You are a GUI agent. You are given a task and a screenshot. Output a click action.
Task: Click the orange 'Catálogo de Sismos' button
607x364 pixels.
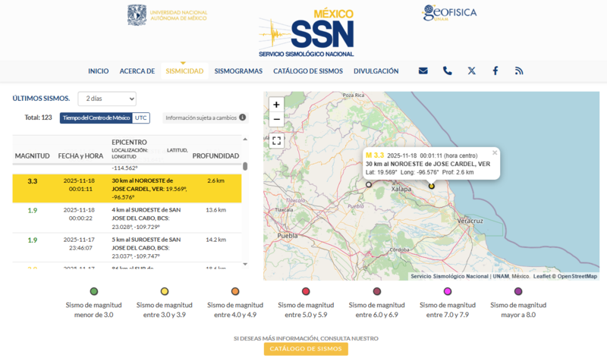(x=306, y=349)
